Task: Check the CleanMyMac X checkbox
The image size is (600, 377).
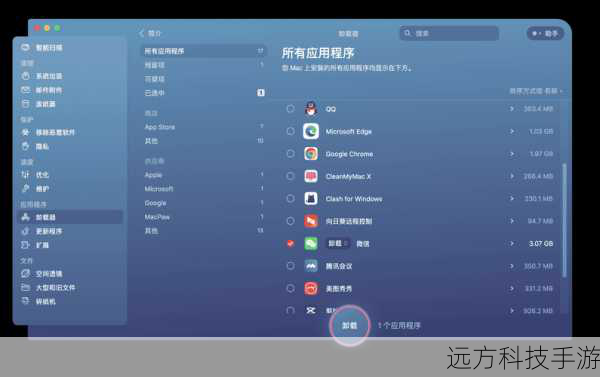Action: pyautogui.click(x=290, y=176)
